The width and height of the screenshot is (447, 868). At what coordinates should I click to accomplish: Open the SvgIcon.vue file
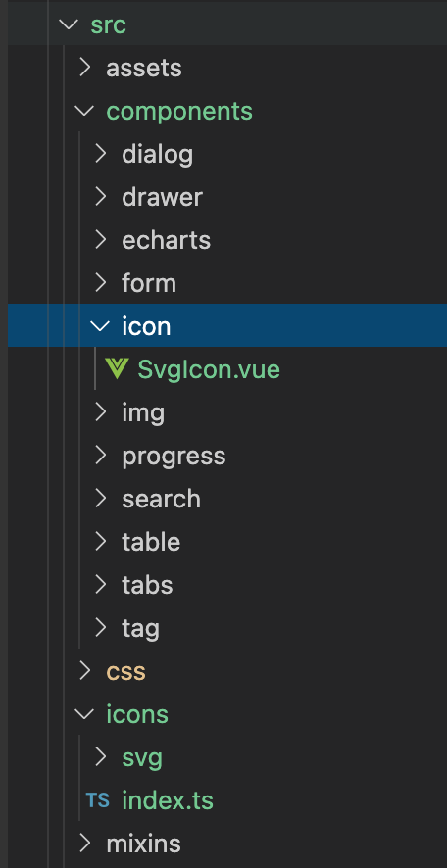(x=208, y=369)
